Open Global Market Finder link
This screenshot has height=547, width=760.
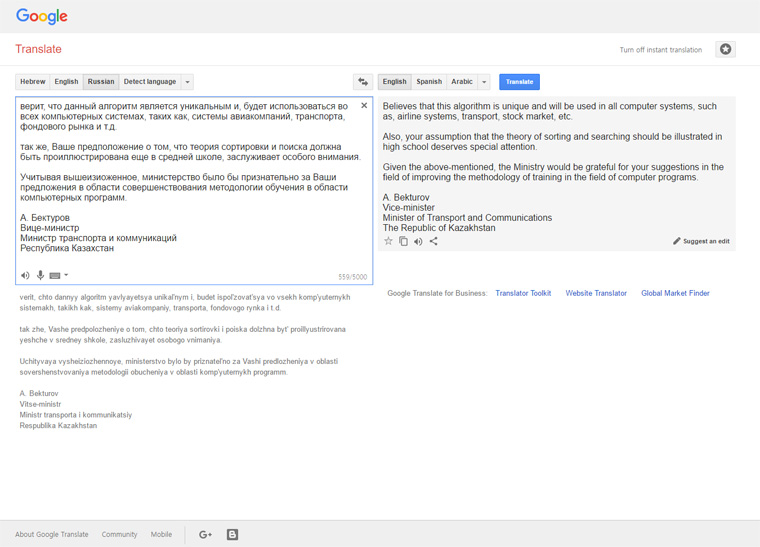tap(675, 293)
